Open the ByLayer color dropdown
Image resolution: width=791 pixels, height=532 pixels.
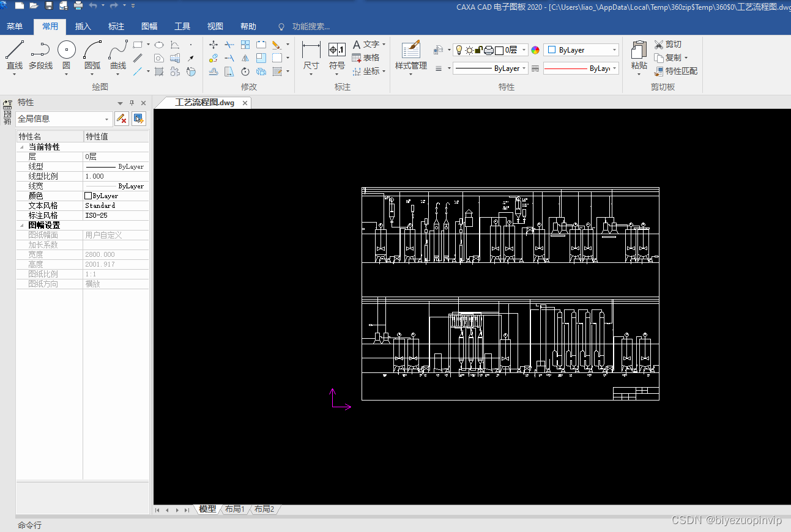tap(581, 50)
